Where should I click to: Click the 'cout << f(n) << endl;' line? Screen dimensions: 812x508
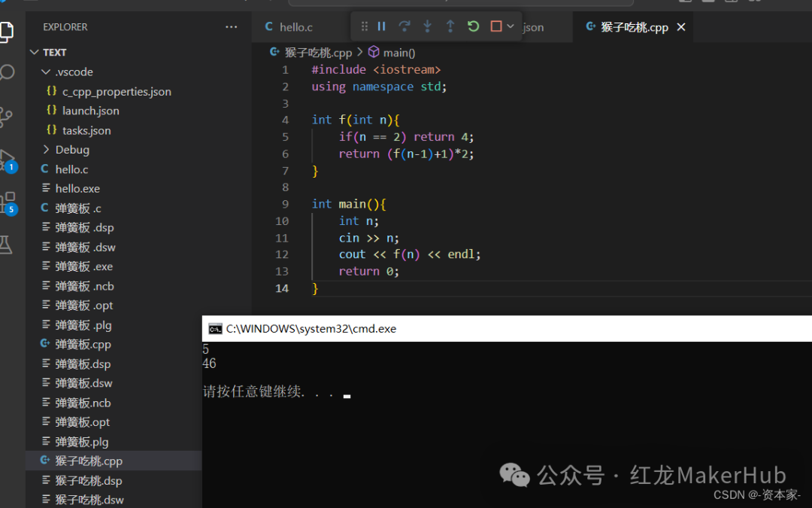click(410, 254)
